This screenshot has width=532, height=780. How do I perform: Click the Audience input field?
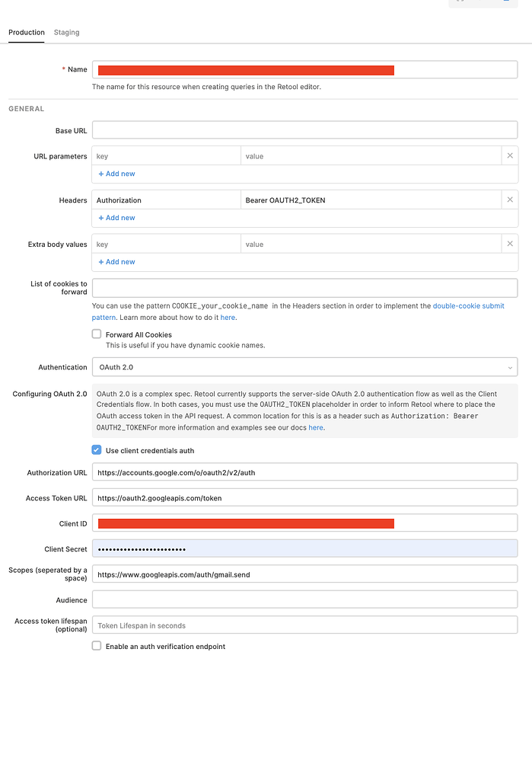click(304, 599)
